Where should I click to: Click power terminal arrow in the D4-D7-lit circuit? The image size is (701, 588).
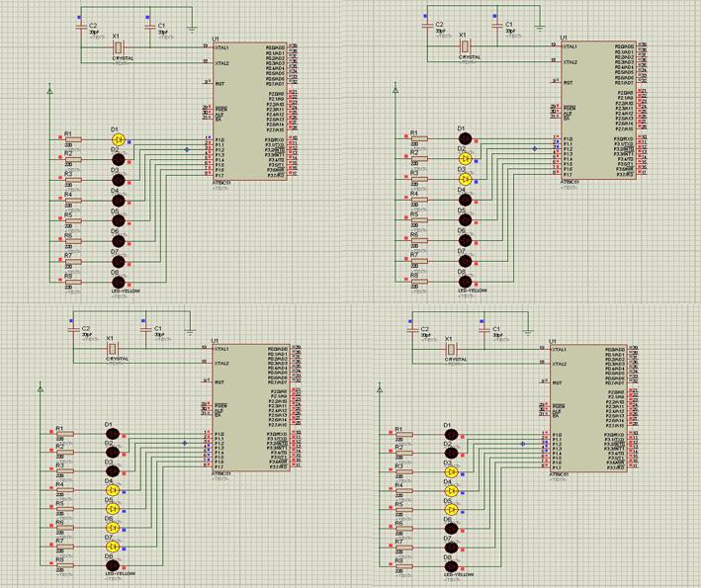point(41,388)
